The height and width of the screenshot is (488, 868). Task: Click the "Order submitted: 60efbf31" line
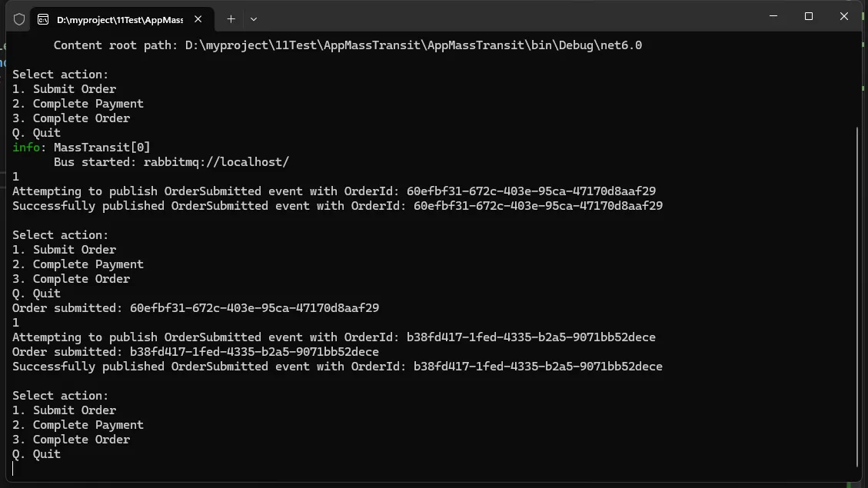pos(195,308)
